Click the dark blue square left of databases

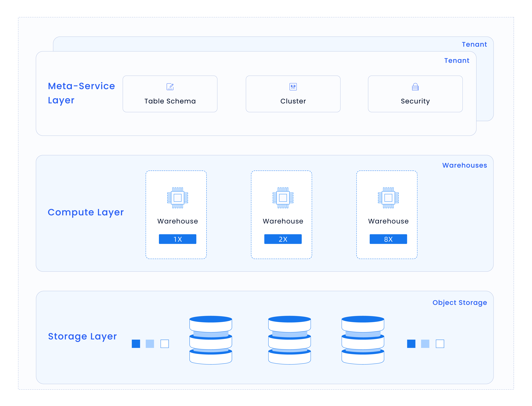click(136, 343)
